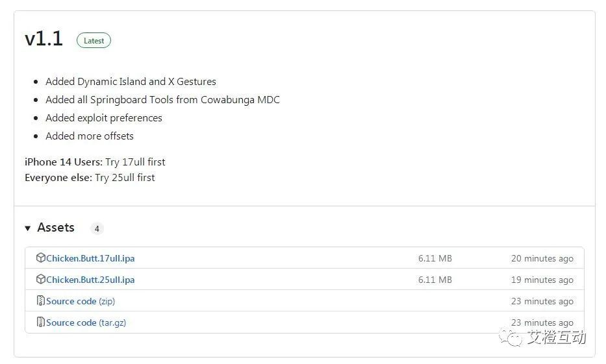Download the Chicken.Butt.25ull.ipa file
Image resolution: width=606 pixels, height=364 pixels.
pos(90,280)
